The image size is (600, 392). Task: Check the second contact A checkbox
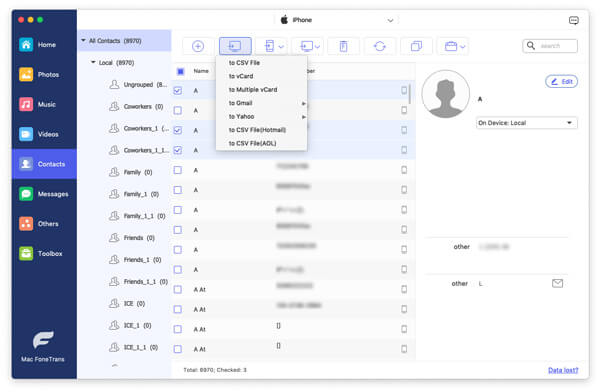tap(178, 111)
